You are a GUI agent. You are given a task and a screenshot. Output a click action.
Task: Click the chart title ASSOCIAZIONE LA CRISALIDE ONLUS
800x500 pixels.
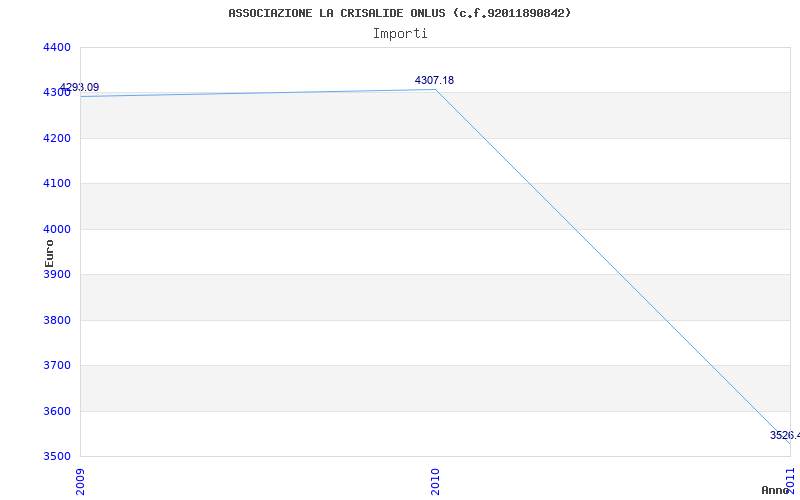(399, 13)
